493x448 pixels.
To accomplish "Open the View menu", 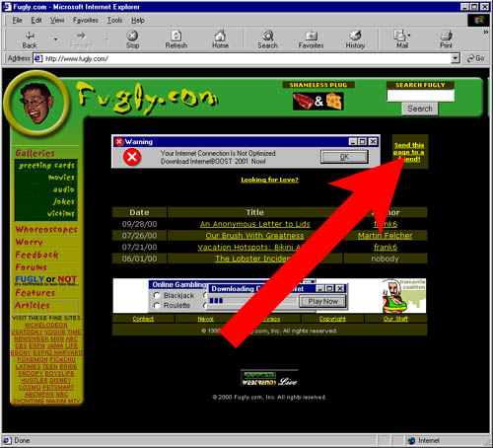I will click(57, 21).
